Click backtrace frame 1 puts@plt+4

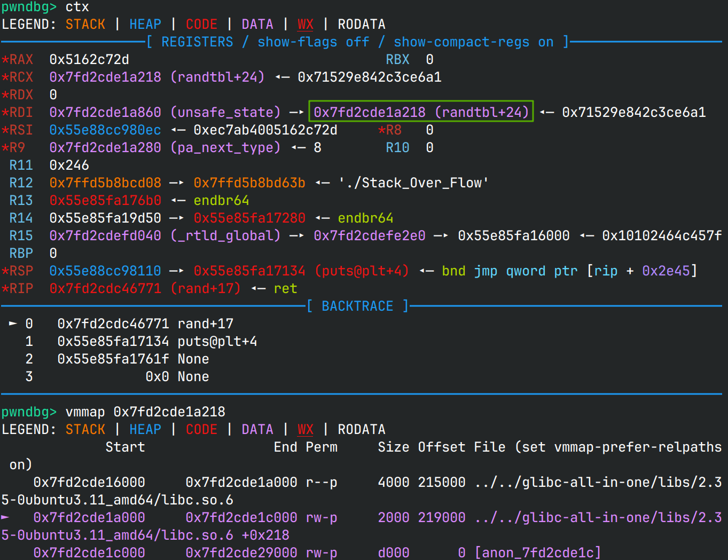[x=217, y=341]
